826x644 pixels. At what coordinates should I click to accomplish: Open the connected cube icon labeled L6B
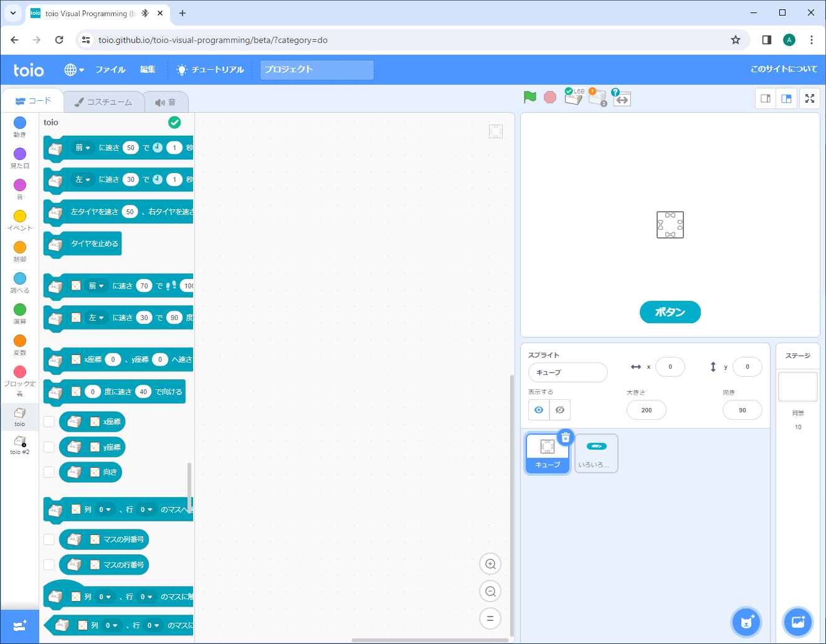[x=572, y=97]
